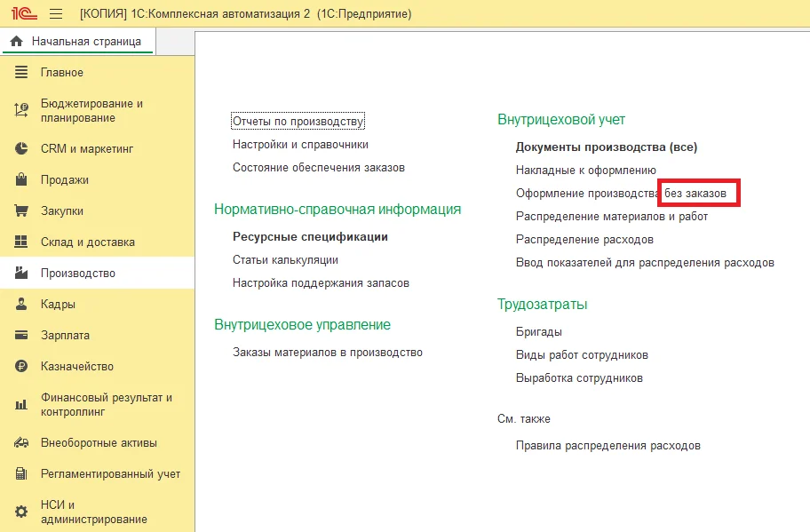
Task: Open Виды работ сотрудников link
Action: (x=582, y=355)
